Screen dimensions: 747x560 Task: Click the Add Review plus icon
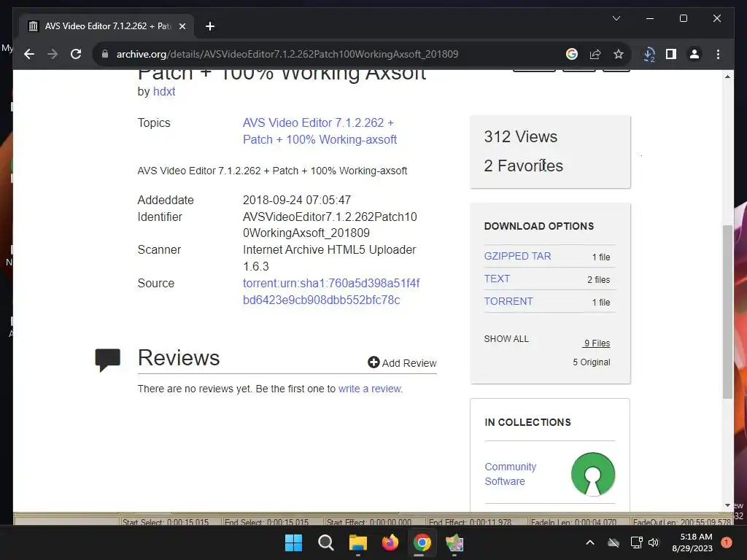pyautogui.click(x=373, y=362)
